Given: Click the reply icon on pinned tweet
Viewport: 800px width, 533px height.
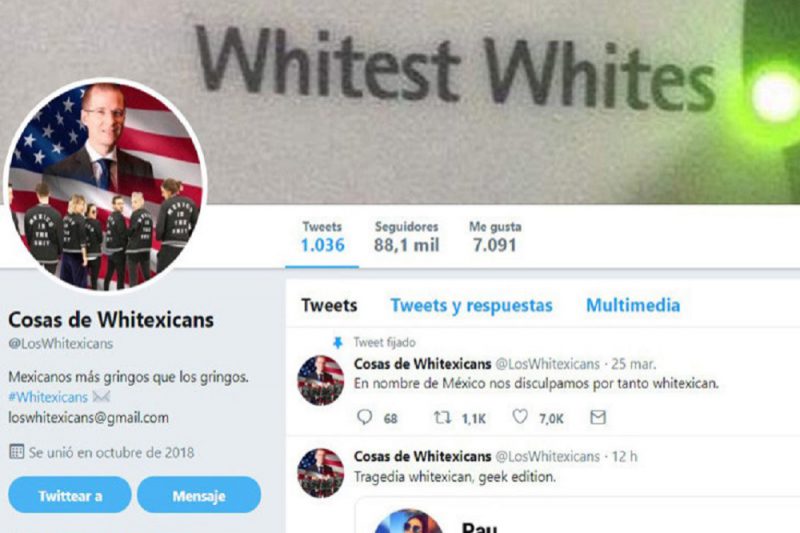Looking at the screenshot, I should click(364, 417).
